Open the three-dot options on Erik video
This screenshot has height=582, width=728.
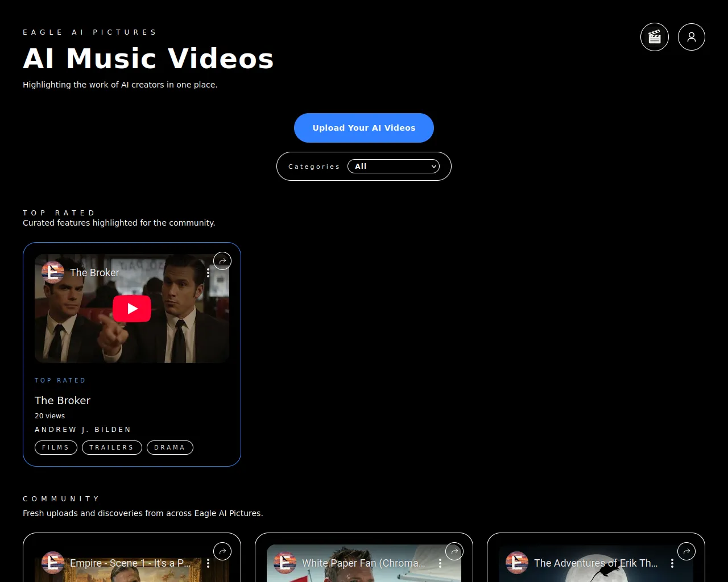click(x=672, y=563)
